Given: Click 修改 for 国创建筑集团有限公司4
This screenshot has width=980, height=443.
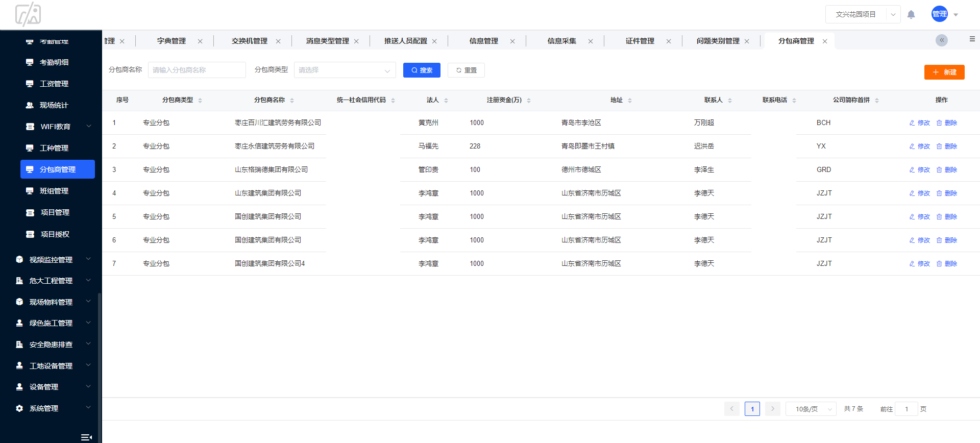Looking at the screenshot, I should coord(920,264).
